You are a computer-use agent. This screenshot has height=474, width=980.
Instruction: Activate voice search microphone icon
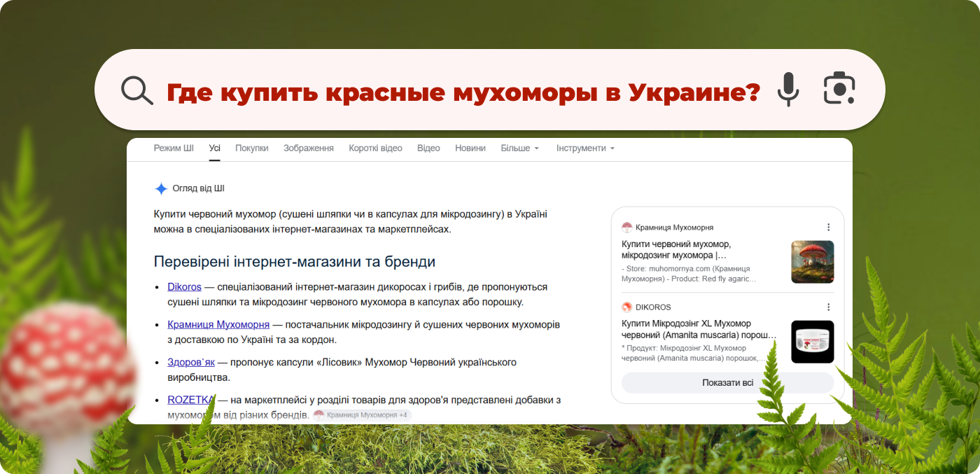coord(788,90)
